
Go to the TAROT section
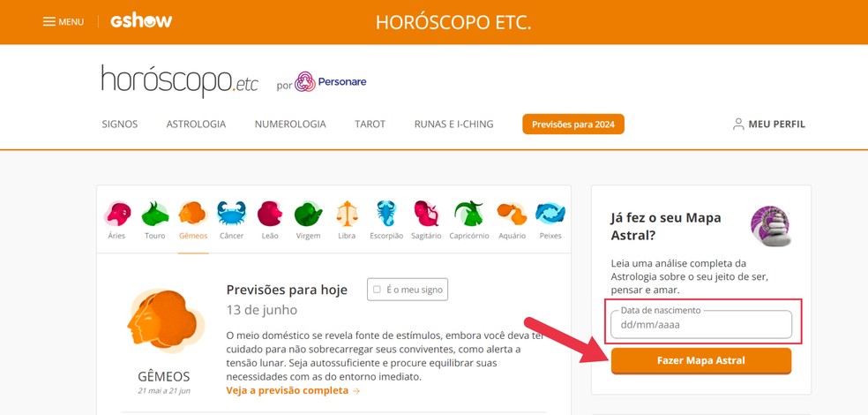click(370, 124)
